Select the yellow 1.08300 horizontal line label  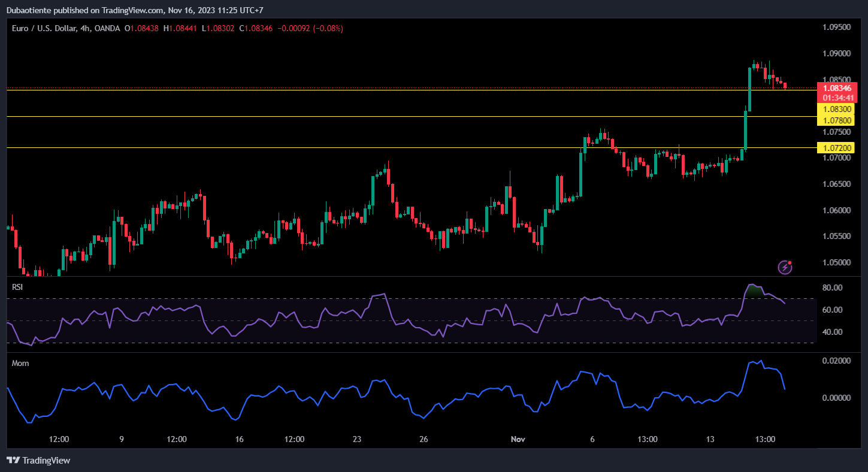coord(837,110)
